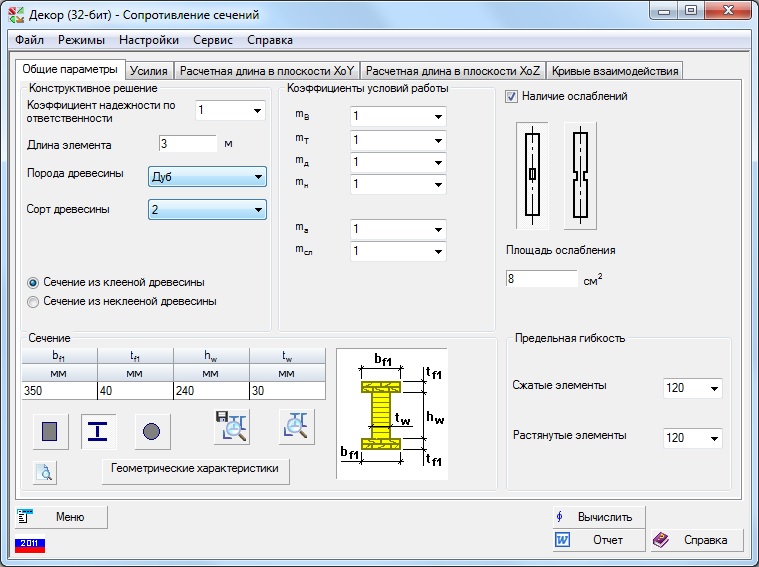The width and height of the screenshot is (759, 567).
Task: Select Сечение из клееной древесины option
Action: pyautogui.click(x=34, y=283)
